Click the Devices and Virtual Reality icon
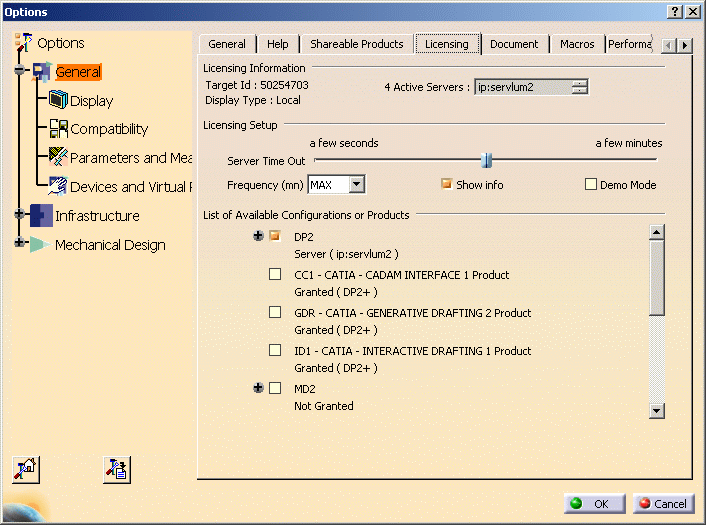Viewport: 706px width, 525px height. point(58,186)
